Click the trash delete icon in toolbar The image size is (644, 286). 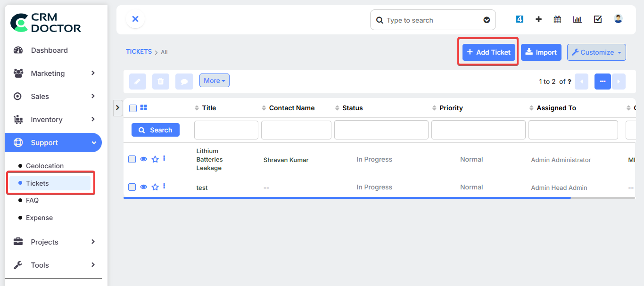tap(160, 82)
